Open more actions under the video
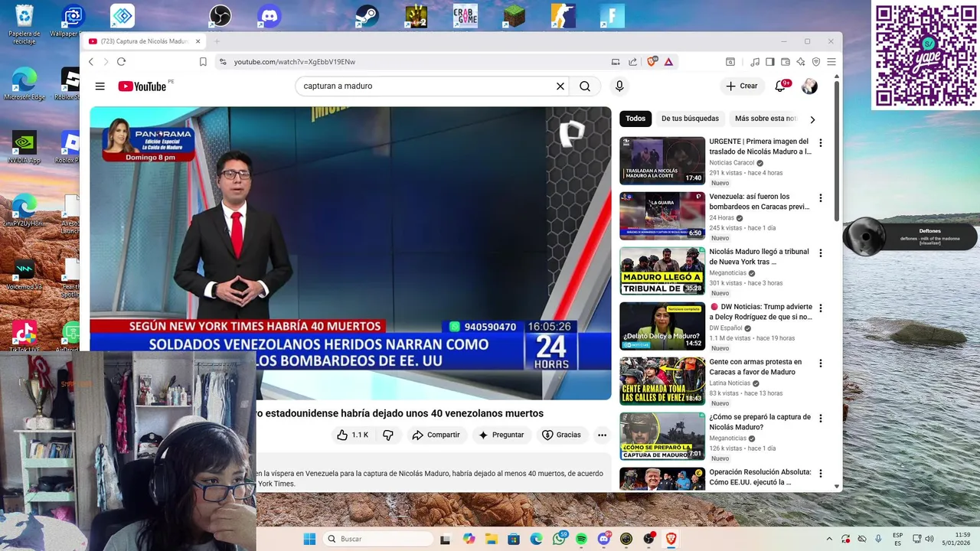This screenshot has height=551, width=980. click(x=602, y=435)
